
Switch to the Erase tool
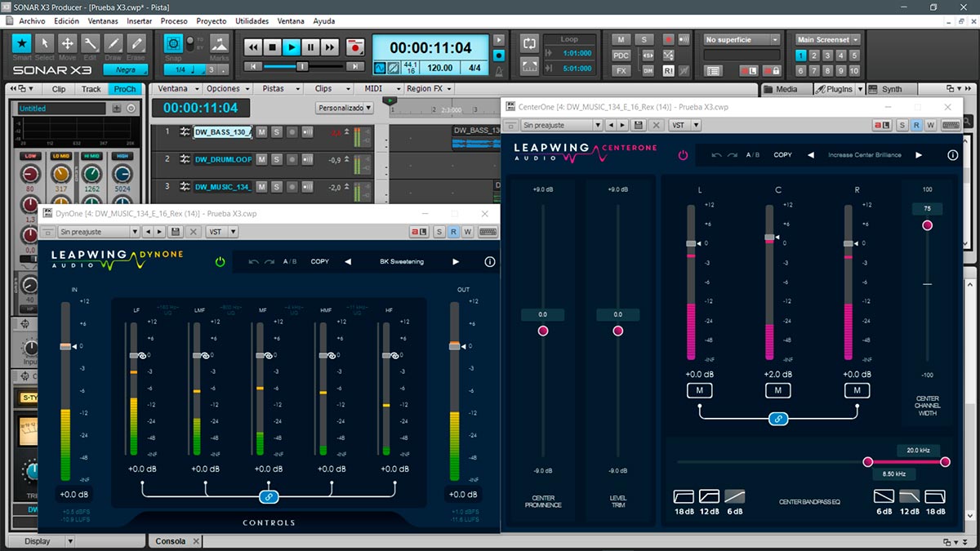(x=136, y=43)
